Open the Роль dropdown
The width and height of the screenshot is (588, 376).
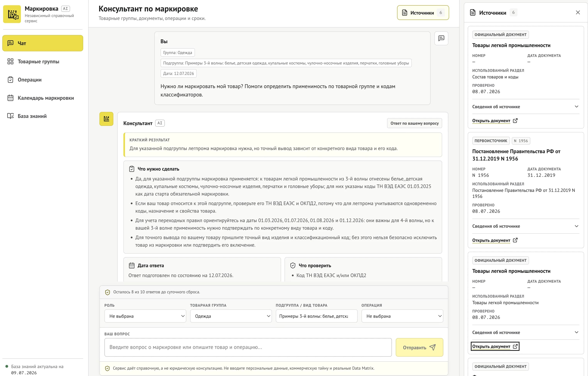[x=145, y=316]
